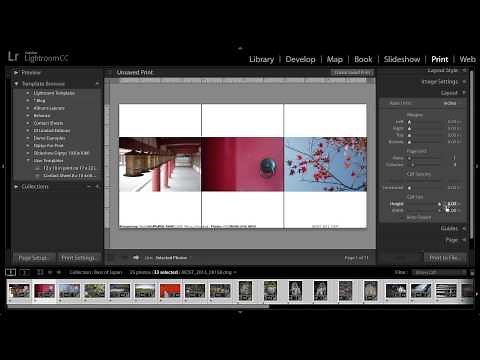Hide the filmstrip with the bottom edge arrow
The image size is (480, 360).
(240, 312)
